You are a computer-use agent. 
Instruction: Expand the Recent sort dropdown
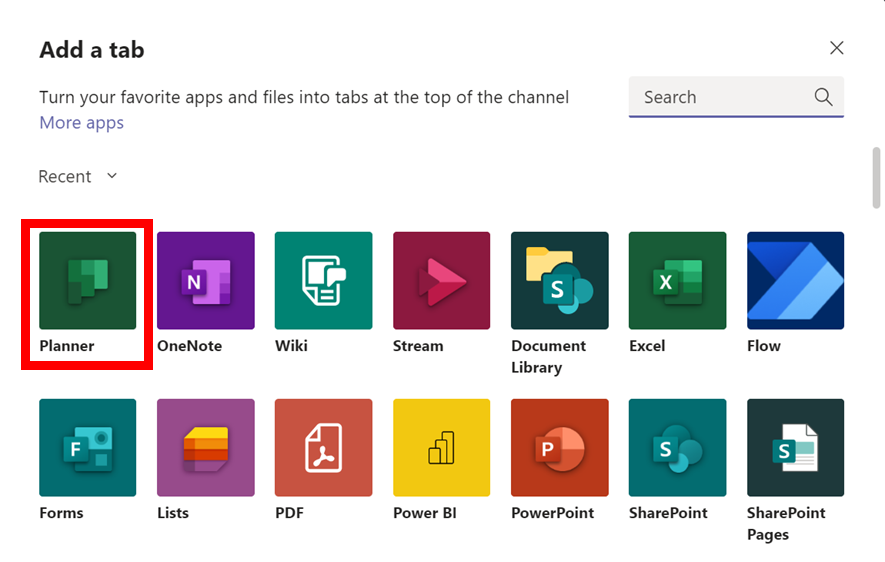click(78, 177)
